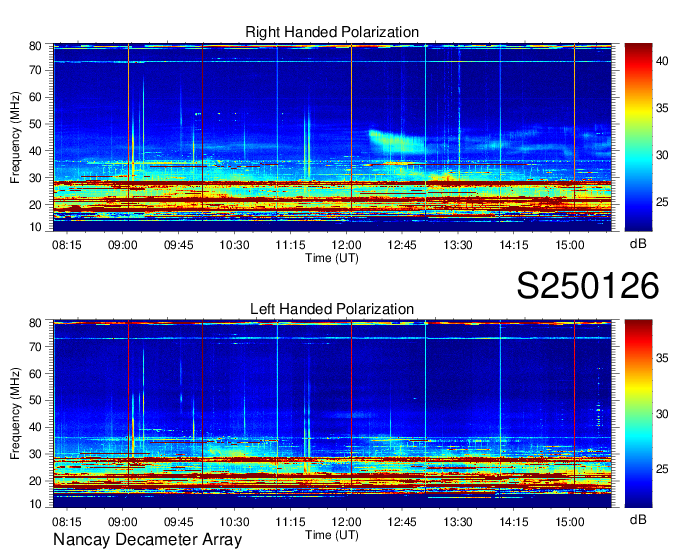The height and width of the screenshot is (552, 680).
Task: Click 'Frequency (MHz)' axis label on right-handed plot
Action: pos(15,137)
